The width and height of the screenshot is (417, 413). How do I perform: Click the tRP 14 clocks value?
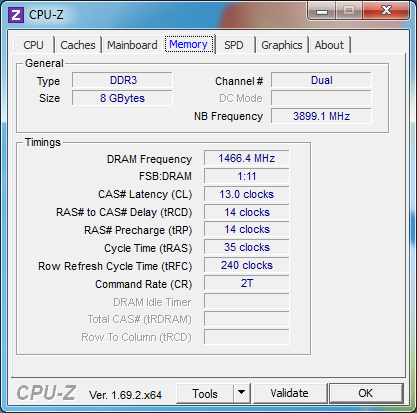click(247, 230)
